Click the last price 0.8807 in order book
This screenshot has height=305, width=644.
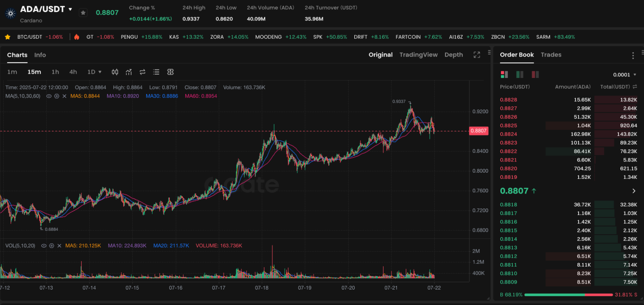click(x=514, y=191)
